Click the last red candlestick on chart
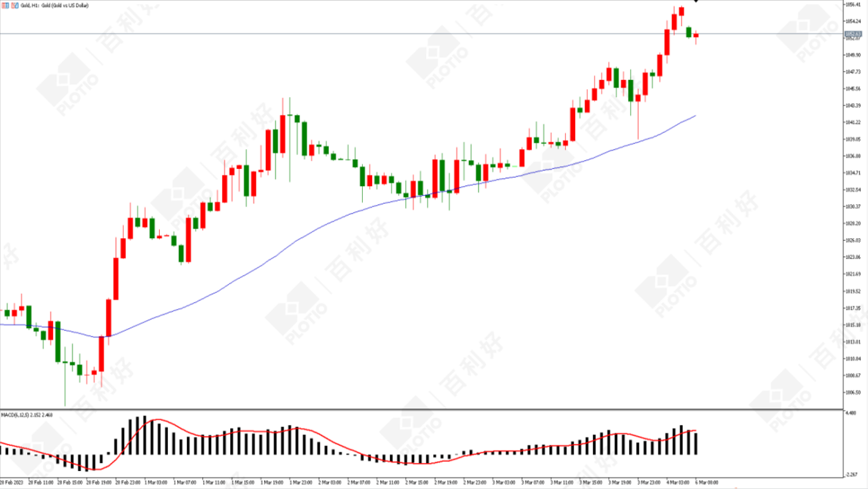 [696, 37]
